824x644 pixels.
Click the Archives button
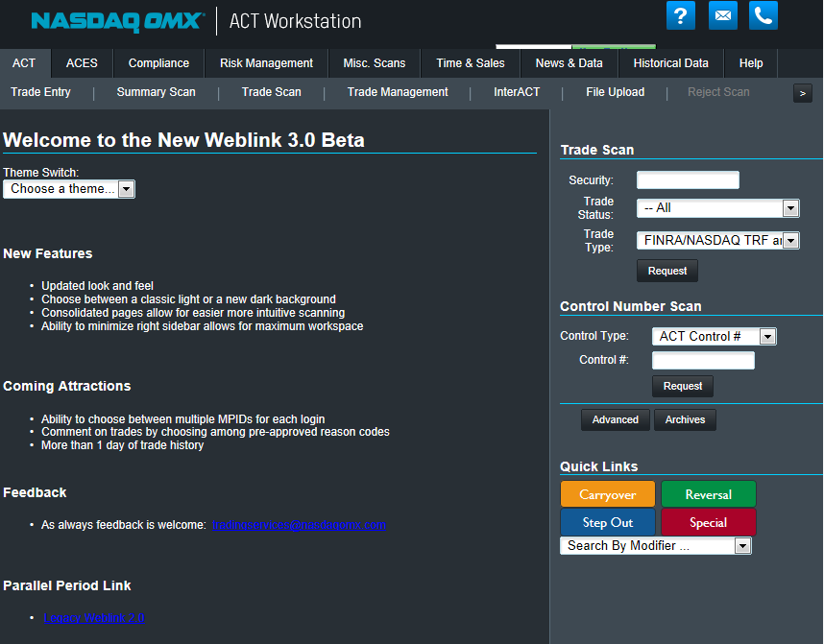[x=686, y=419]
